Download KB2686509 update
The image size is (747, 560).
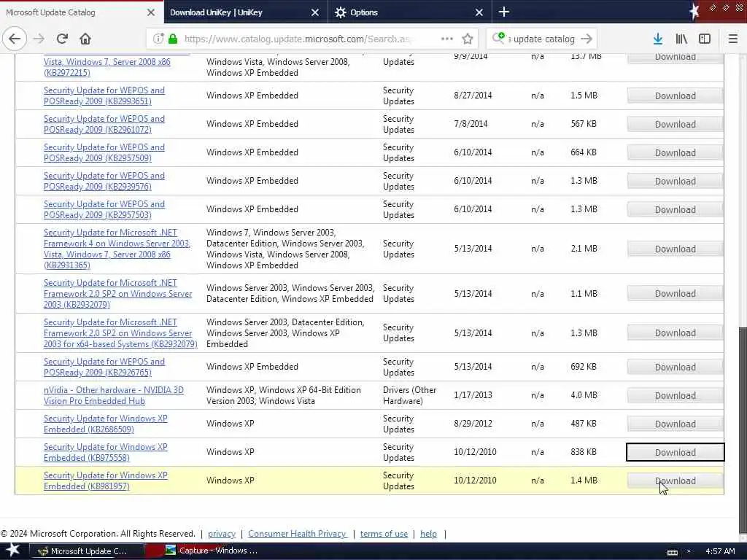point(675,424)
